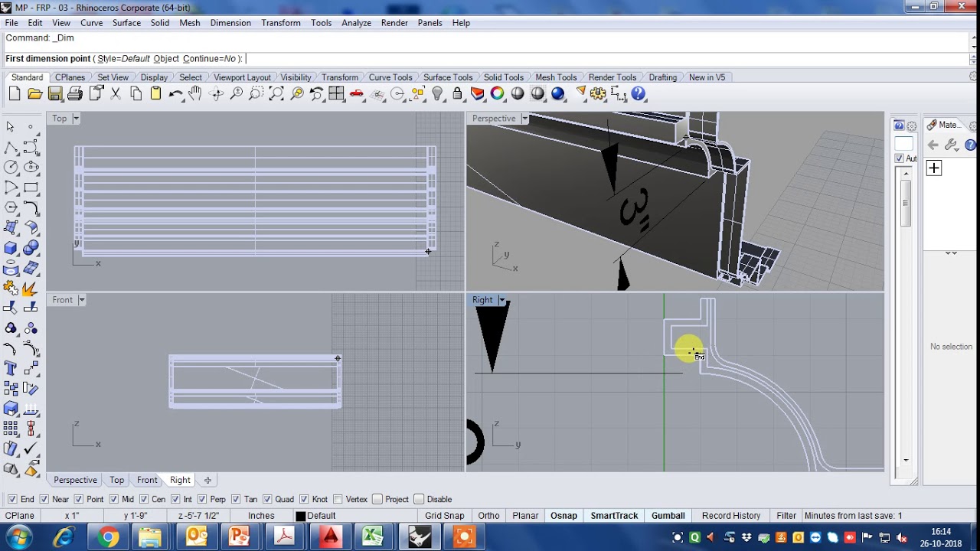Click the four viewports layout icon
Viewport: 980px width, 551px height.
pyautogui.click(x=336, y=94)
